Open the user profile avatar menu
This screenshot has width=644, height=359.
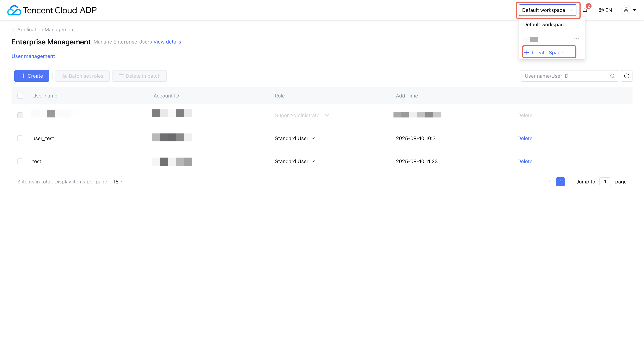coord(626,10)
